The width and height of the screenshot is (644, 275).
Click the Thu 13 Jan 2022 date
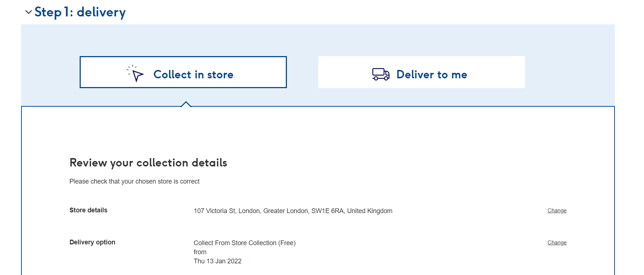pyautogui.click(x=217, y=261)
